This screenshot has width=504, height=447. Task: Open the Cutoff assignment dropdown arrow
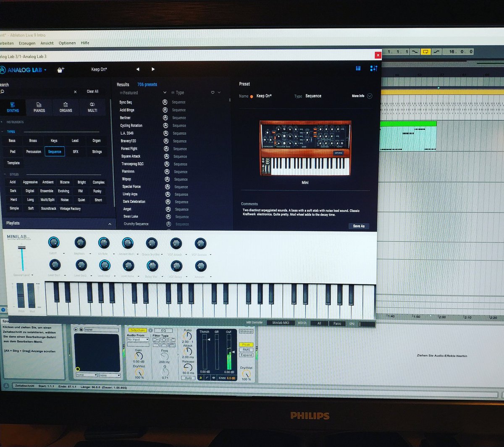point(64,254)
